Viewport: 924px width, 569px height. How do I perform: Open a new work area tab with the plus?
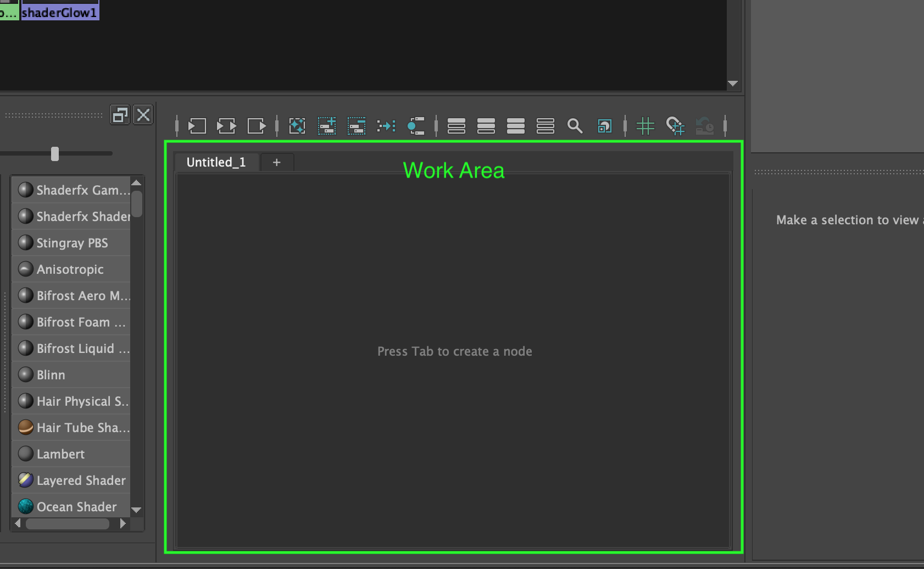pyautogui.click(x=276, y=162)
